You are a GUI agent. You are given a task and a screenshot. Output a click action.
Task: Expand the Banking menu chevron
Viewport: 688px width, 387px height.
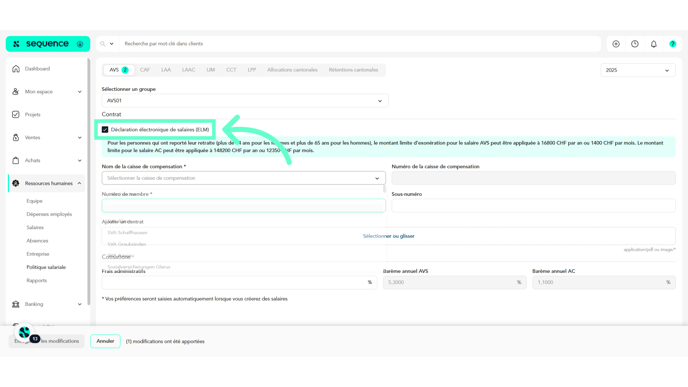pos(79,304)
